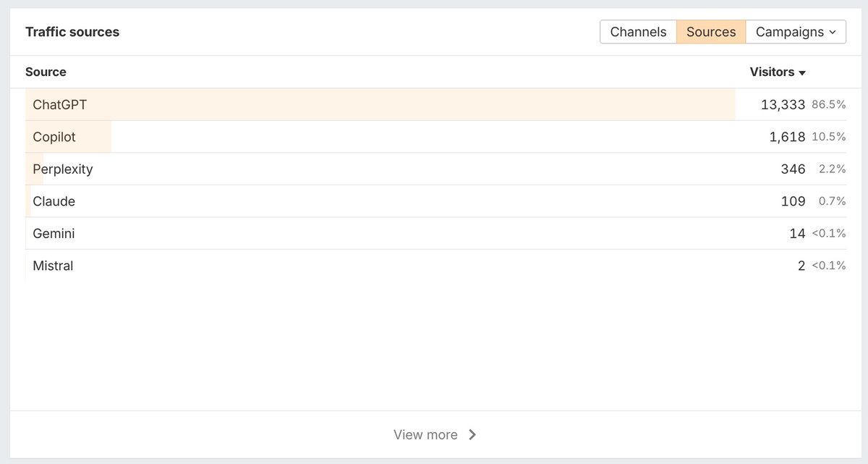The height and width of the screenshot is (464, 868).
Task: Switch to the Channels tab
Action: pos(638,32)
